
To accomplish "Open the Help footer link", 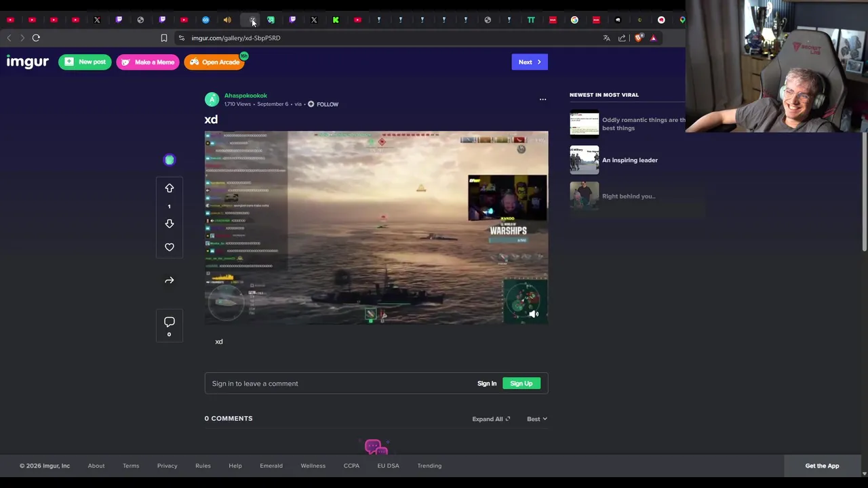I will point(235,466).
